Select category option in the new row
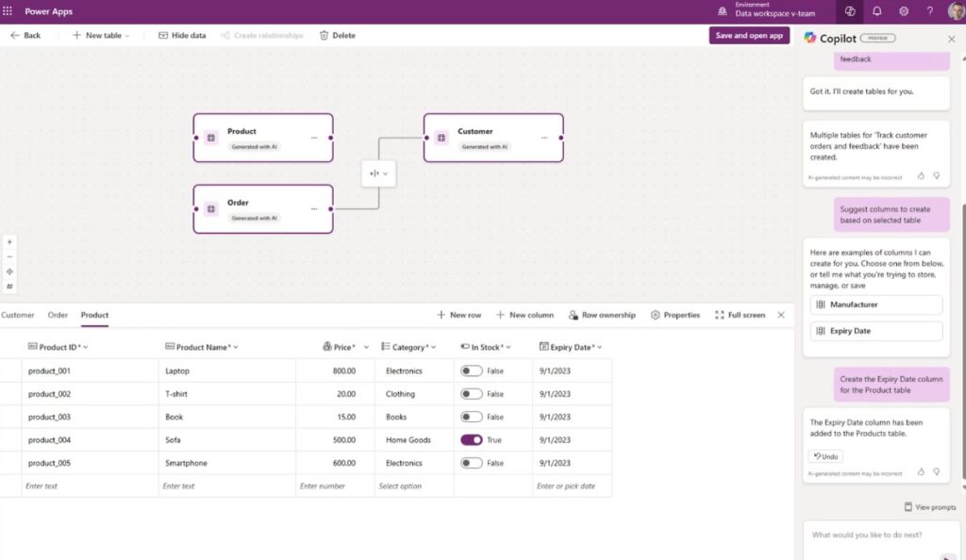 click(414, 486)
